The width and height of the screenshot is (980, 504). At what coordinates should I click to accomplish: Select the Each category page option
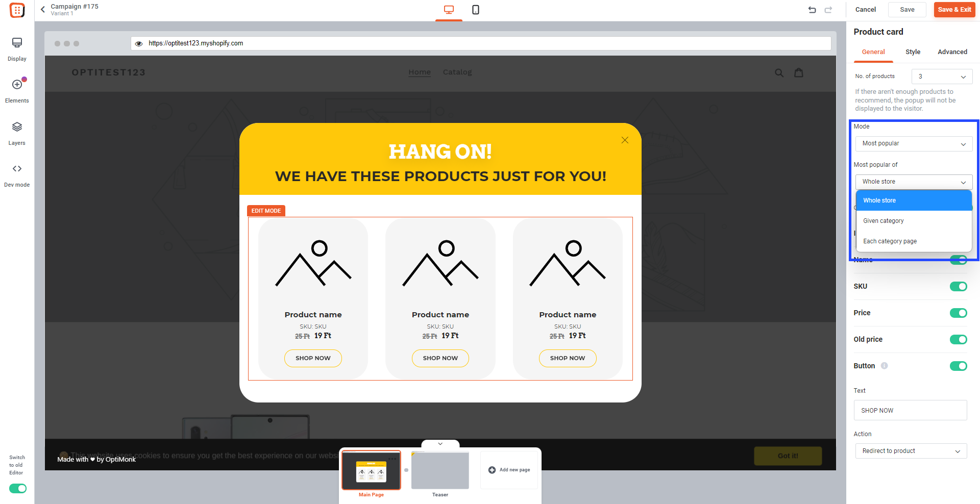[x=914, y=241]
